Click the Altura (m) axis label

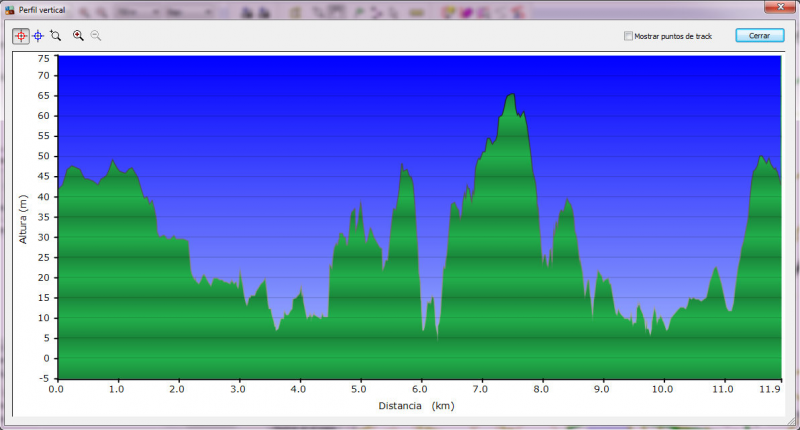[x=22, y=219]
